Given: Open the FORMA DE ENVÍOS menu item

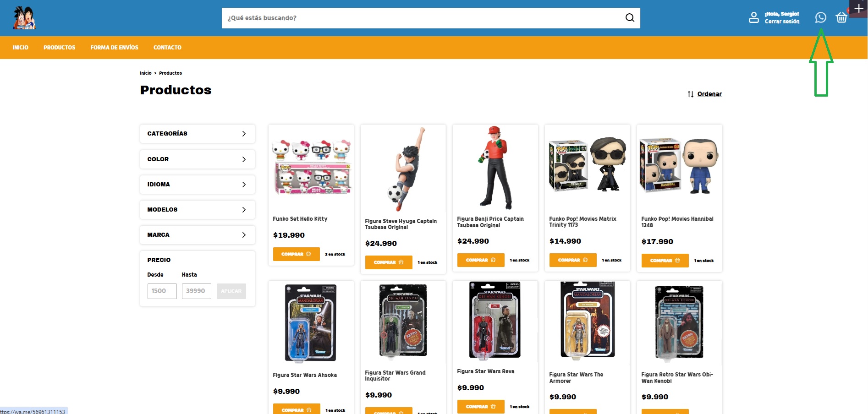Looking at the screenshot, I should pos(114,48).
